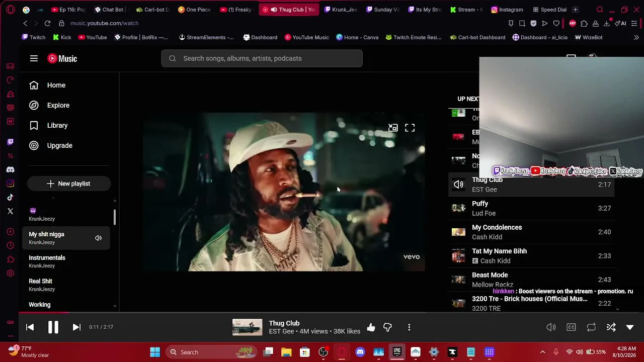The height and width of the screenshot is (362, 644).
Task: Toggle shuffle mode
Action: point(611,327)
